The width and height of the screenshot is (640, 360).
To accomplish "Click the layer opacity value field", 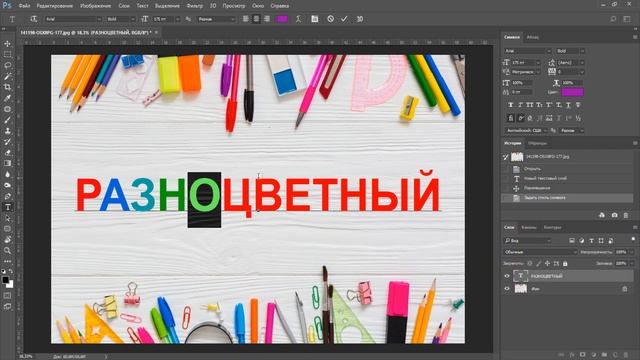I will point(621,252).
